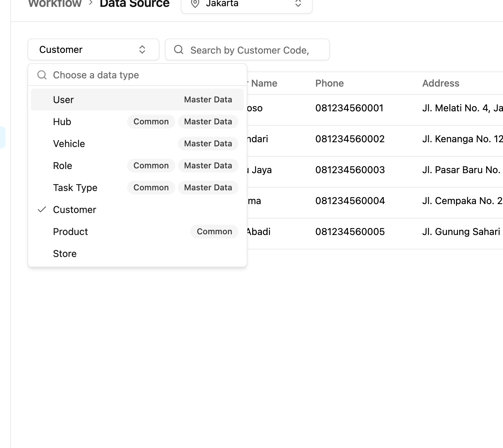Click the Jl. Kenanga address cell

[x=462, y=139]
